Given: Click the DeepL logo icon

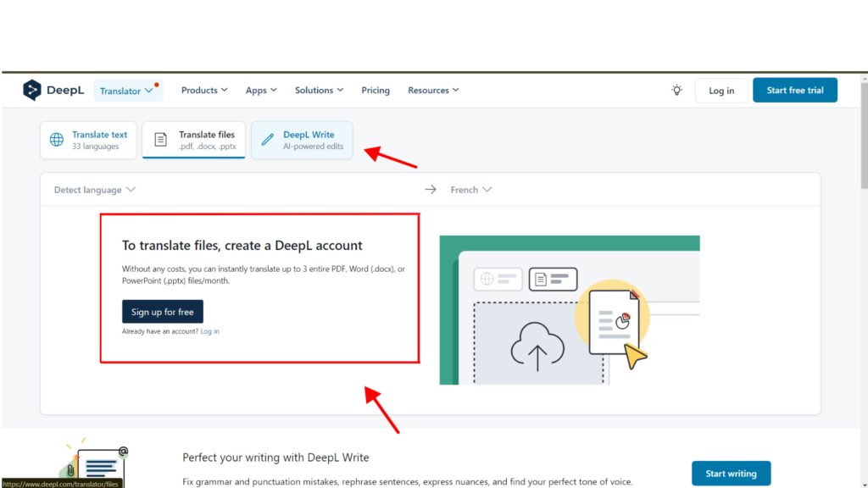Looking at the screenshot, I should [x=32, y=90].
